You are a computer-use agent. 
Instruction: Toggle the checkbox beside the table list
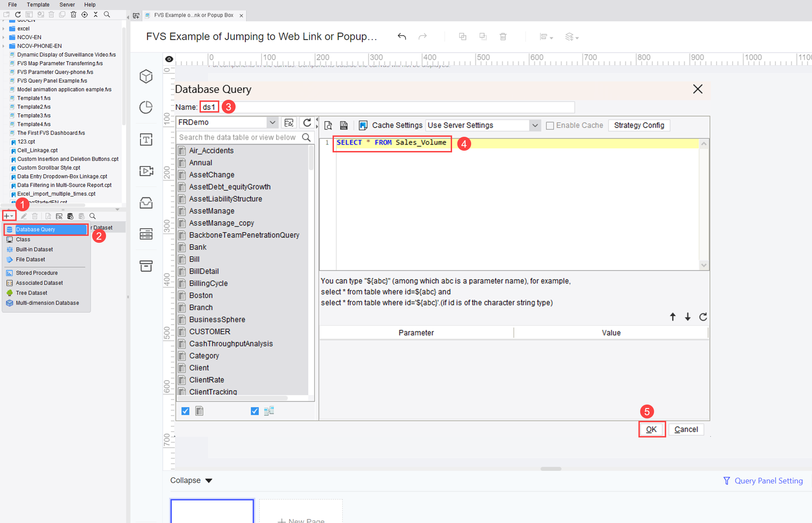coord(185,411)
